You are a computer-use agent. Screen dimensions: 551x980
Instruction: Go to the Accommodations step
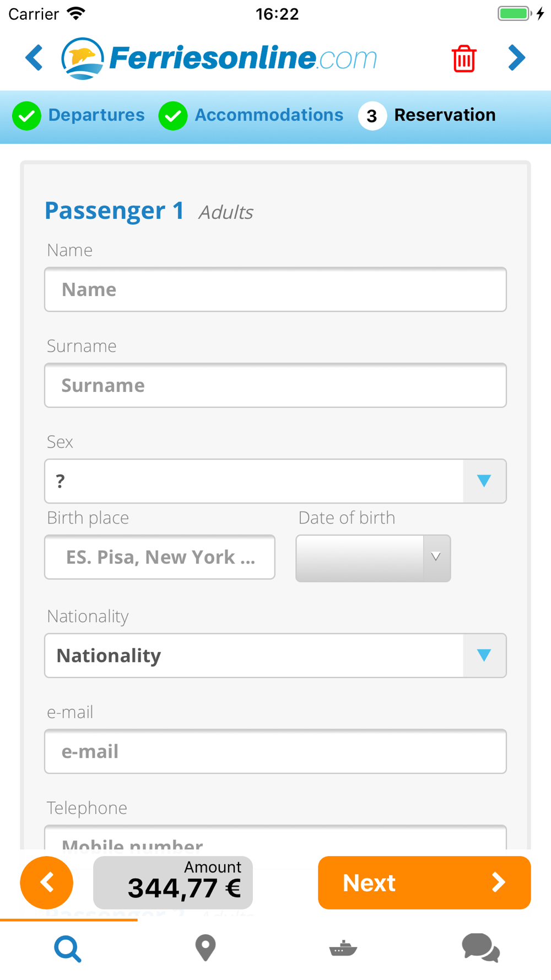coord(251,115)
